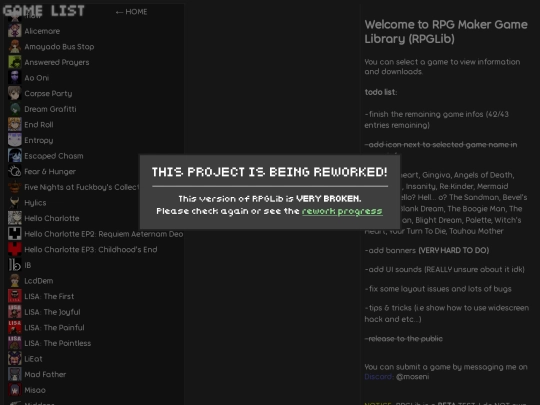Image resolution: width=540 pixels, height=405 pixels.
Task: Click the End Roll icon
Action: click(x=14, y=125)
